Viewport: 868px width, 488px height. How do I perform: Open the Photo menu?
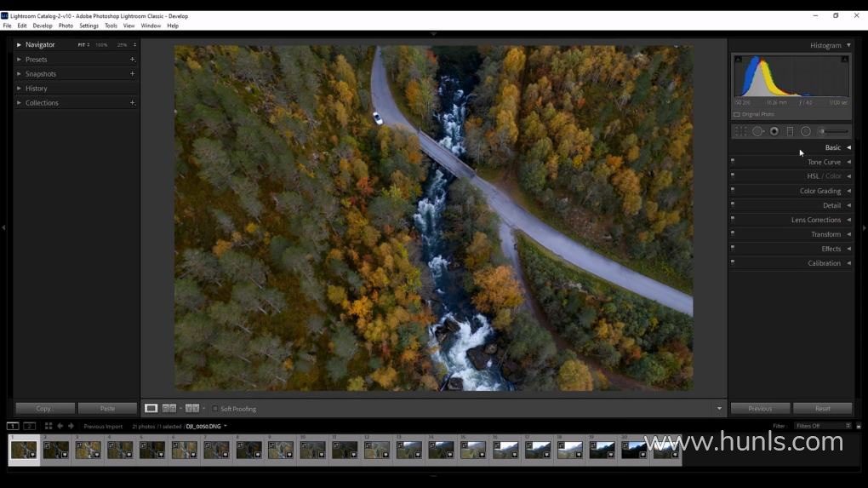coord(66,26)
